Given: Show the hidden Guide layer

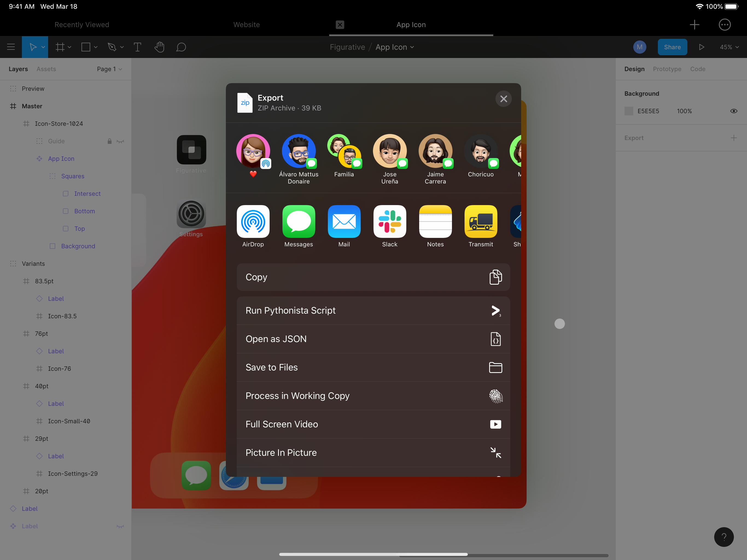Looking at the screenshot, I should 120,141.
